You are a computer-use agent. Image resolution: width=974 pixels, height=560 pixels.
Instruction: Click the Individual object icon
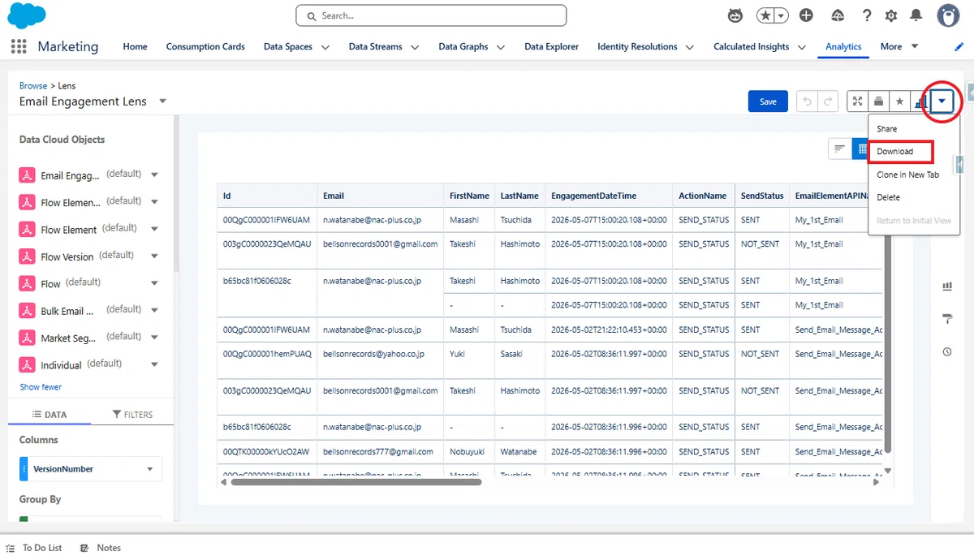coord(27,364)
